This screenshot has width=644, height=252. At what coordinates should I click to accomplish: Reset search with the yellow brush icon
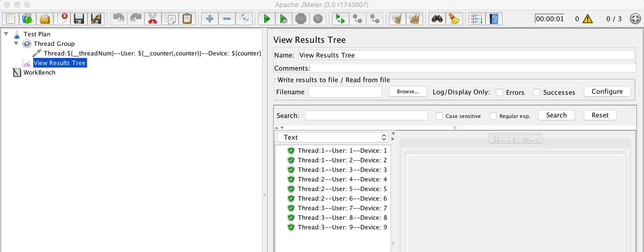click(454, 19)
